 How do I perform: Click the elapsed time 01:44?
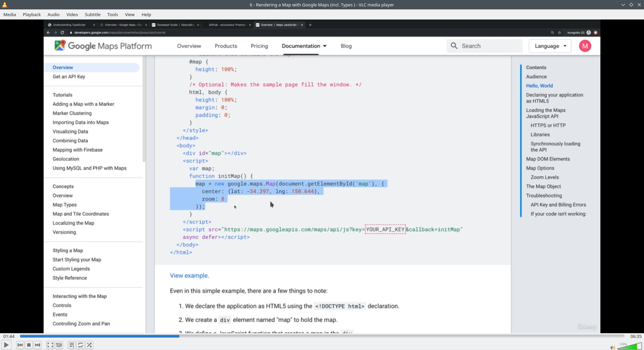(9, 336)
